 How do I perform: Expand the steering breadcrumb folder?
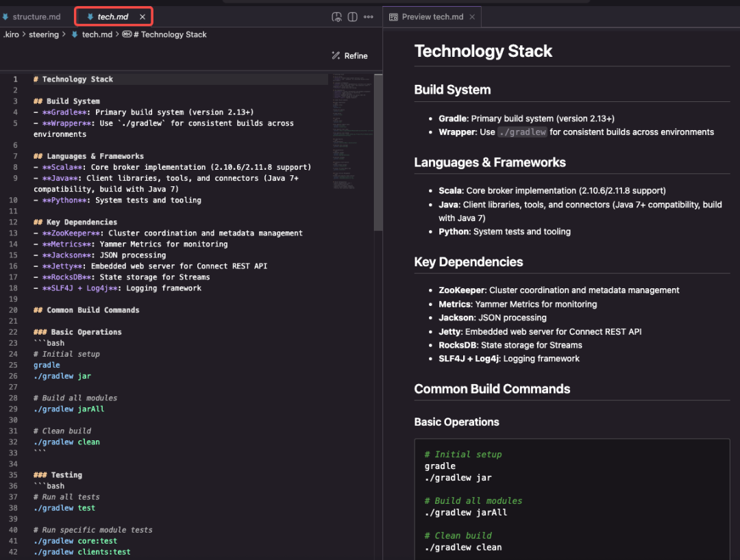[x=44, y=34]
